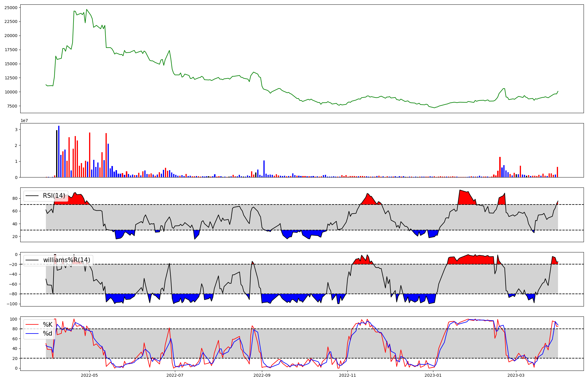Click the RSI(14) legend label
This screenshot has height=382, width=588.
click(x=54, y=196)
